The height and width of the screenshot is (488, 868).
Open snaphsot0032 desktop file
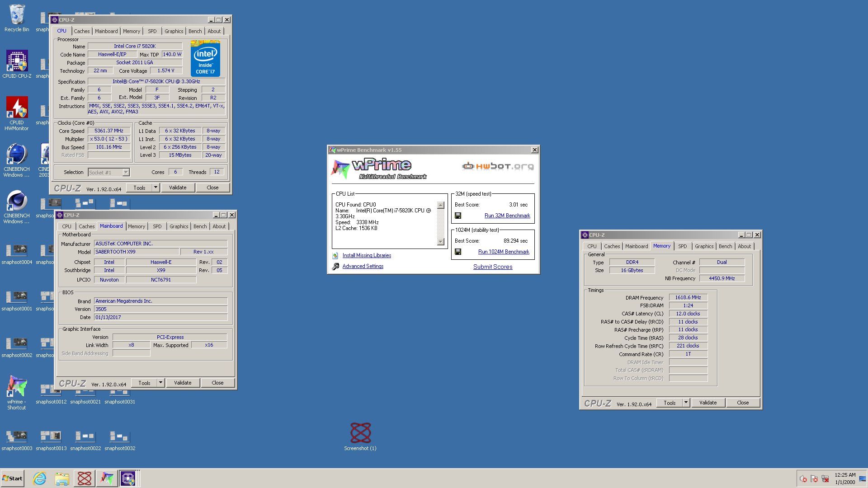(x=120, y=440)
